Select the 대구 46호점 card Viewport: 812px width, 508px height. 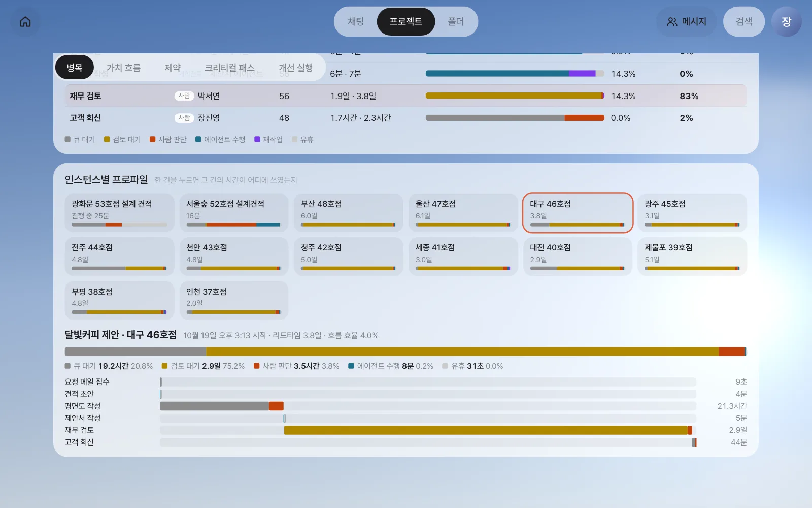(x=578, y=213)
